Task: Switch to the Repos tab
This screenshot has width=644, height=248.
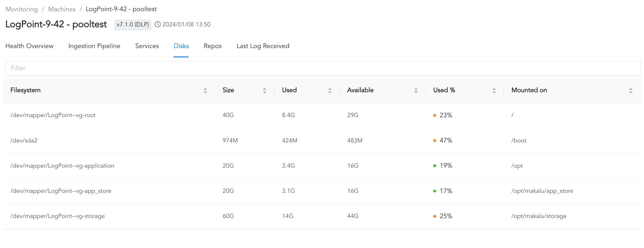Action: pyautogui.click(x=213, y=46)
